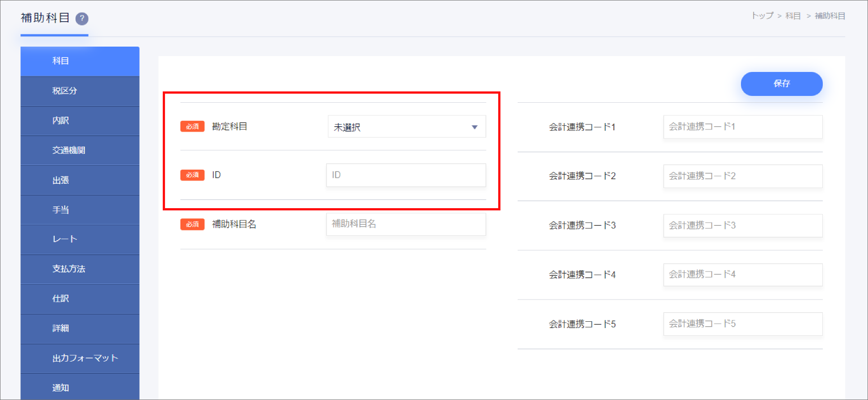Click the 会計連携コード5 input field
The width and height of the screenshot is (868, 400).
(x=742, y=324)
